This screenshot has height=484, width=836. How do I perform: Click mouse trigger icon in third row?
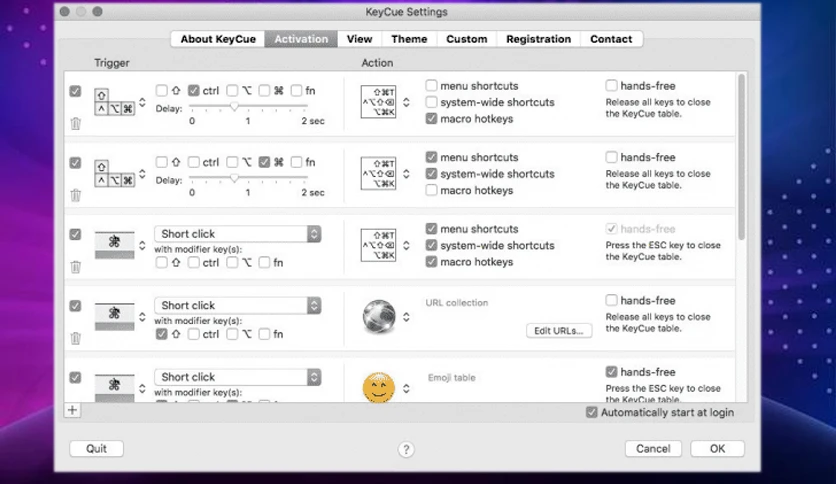click(x=115, y=245)
